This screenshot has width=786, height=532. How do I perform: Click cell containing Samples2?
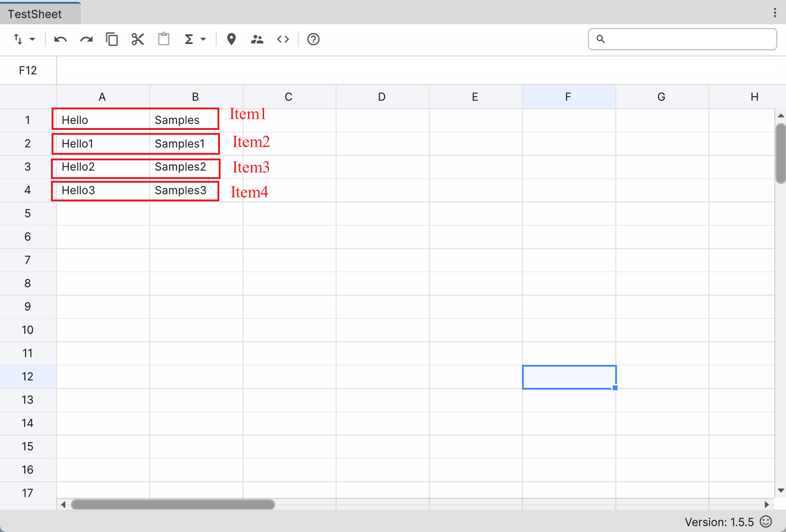click(196, 167)
